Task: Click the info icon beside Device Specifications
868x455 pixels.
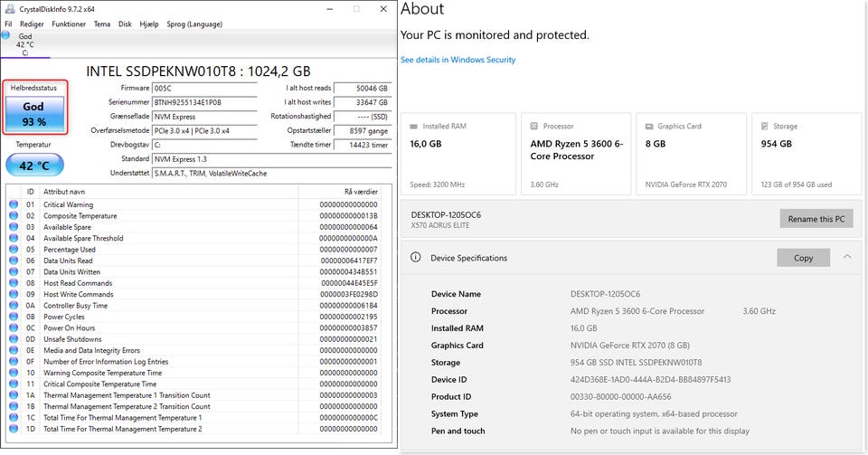Action: point(416,258)
